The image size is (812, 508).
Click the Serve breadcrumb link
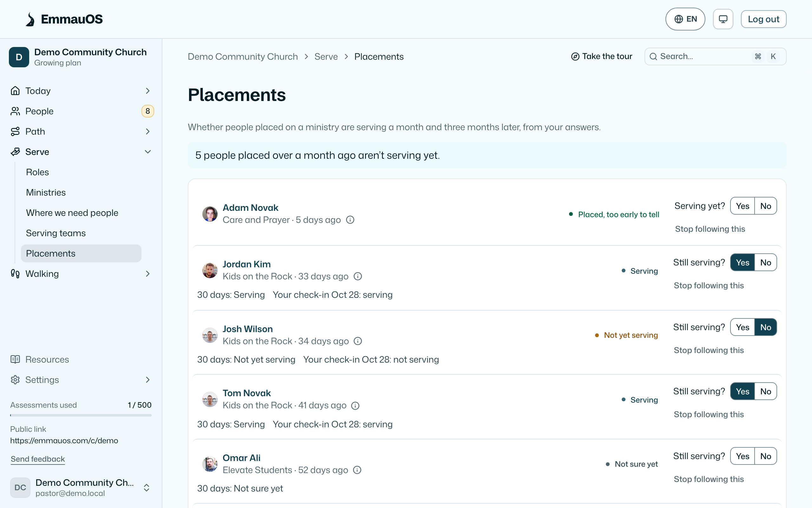pos(326,57)
